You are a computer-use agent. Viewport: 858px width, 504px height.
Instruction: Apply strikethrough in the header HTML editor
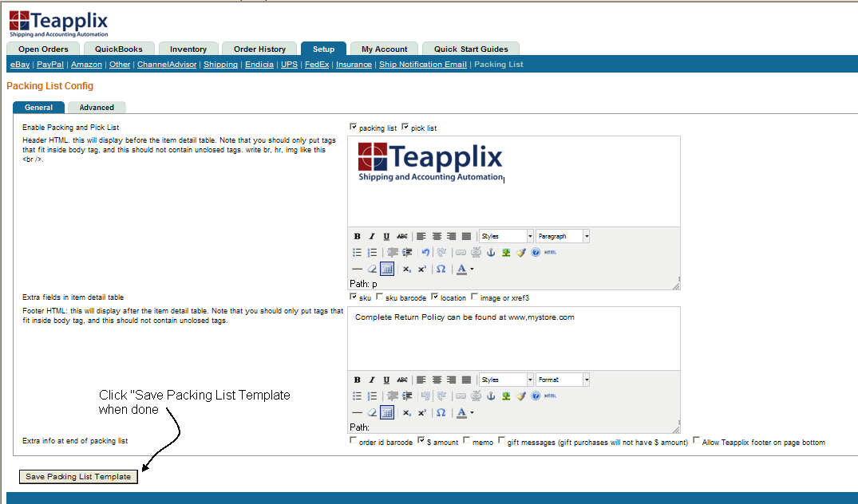pyautogui.click(x=401, y=236)
